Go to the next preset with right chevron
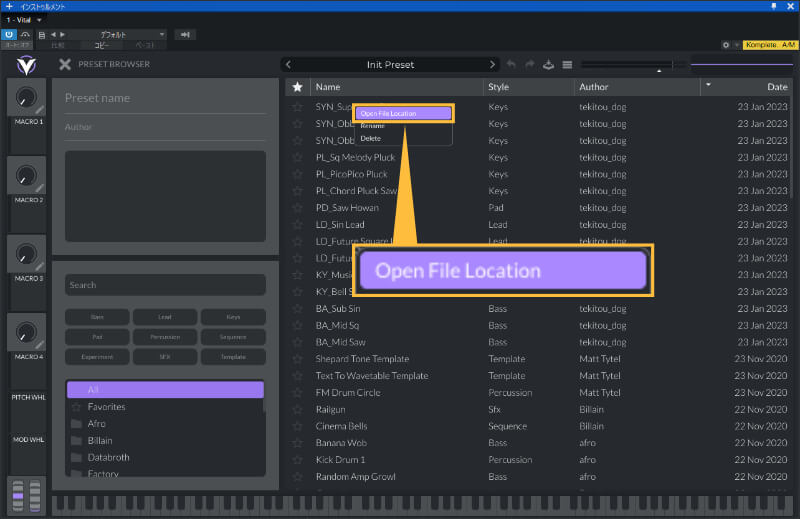800x519 pixels. click(x=492, y=65)
